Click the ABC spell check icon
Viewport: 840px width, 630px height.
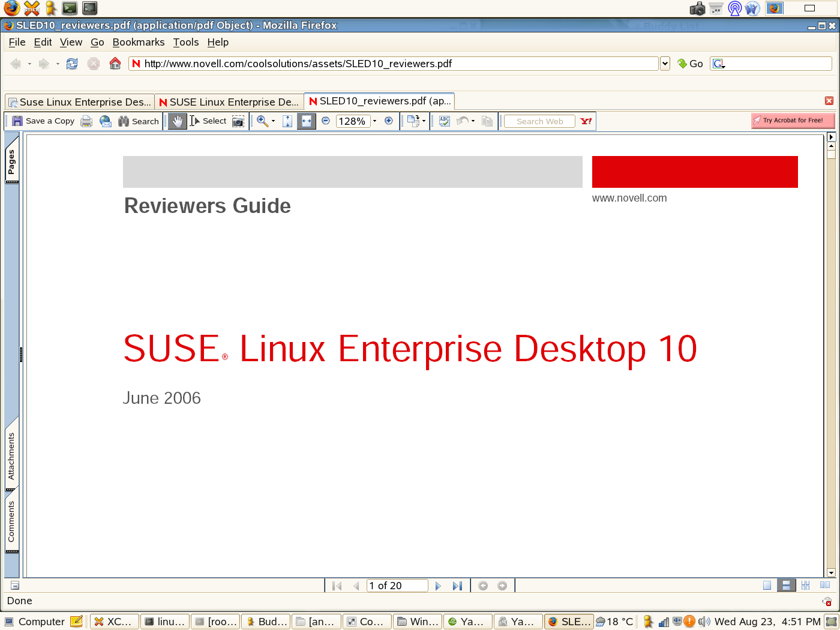(445, 121)
